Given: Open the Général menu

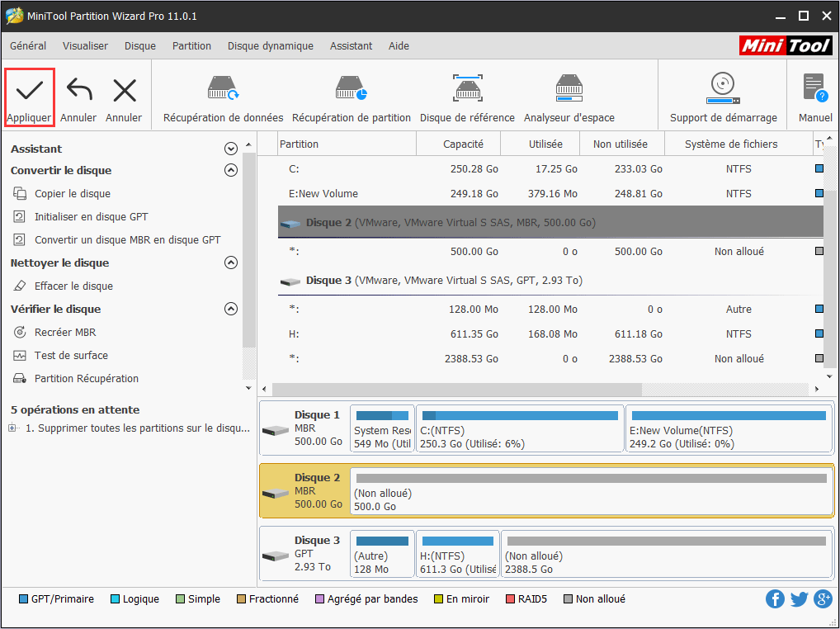Looking at the screenshot, I should [28, 46].
